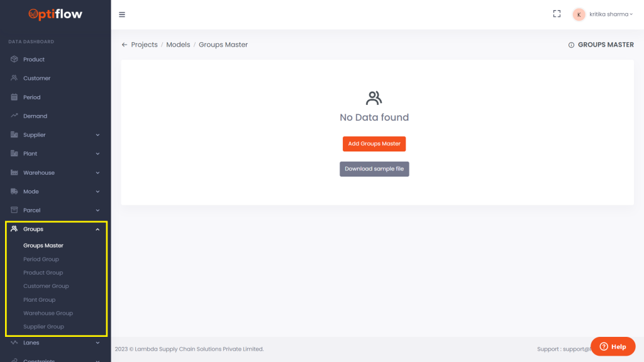Click the info icon beside GROUPS MASTER
The width and height of the screenshot is (644, 362).
(x=571, y=45)
